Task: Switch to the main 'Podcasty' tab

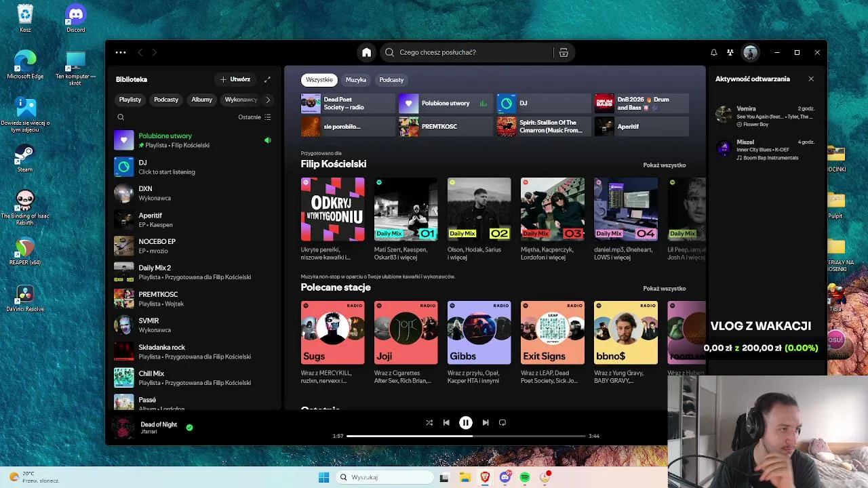Action: tap(391, 80)
